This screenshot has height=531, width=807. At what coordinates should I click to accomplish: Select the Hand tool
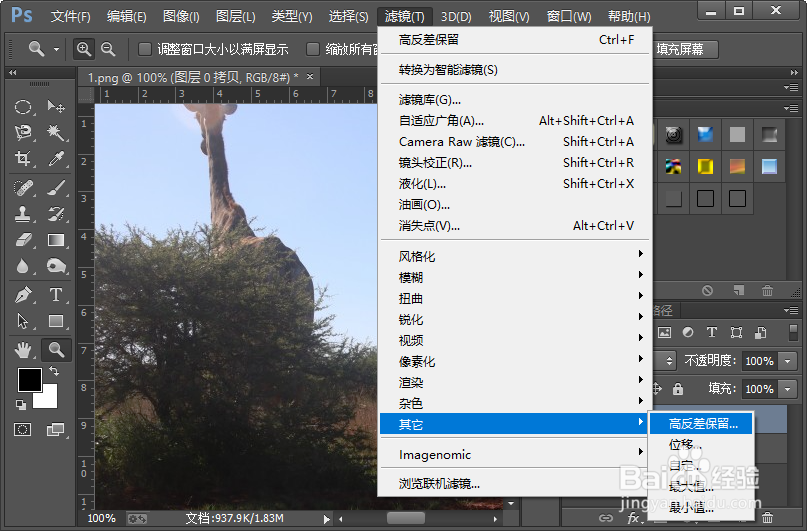(x=23, y=350)
